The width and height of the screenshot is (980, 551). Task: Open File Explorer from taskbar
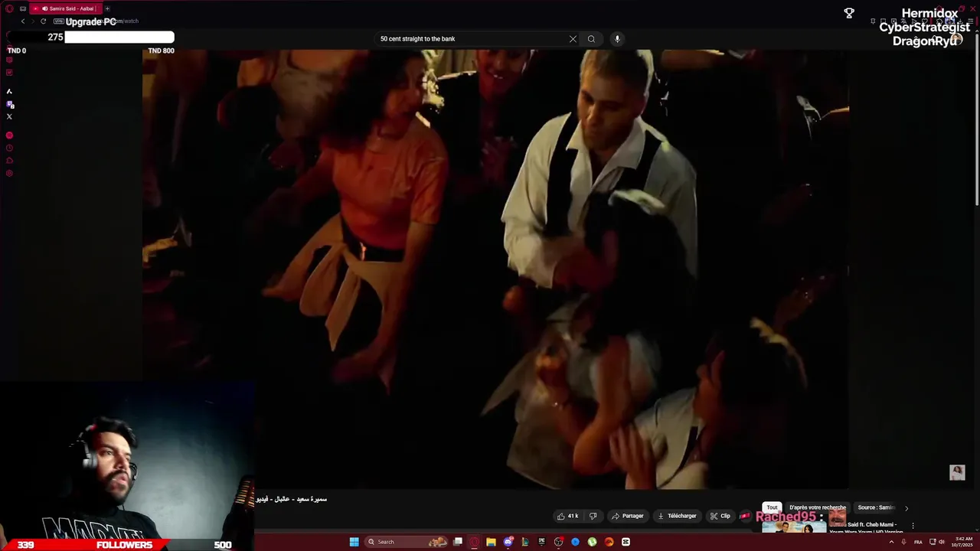click(491, 542)
